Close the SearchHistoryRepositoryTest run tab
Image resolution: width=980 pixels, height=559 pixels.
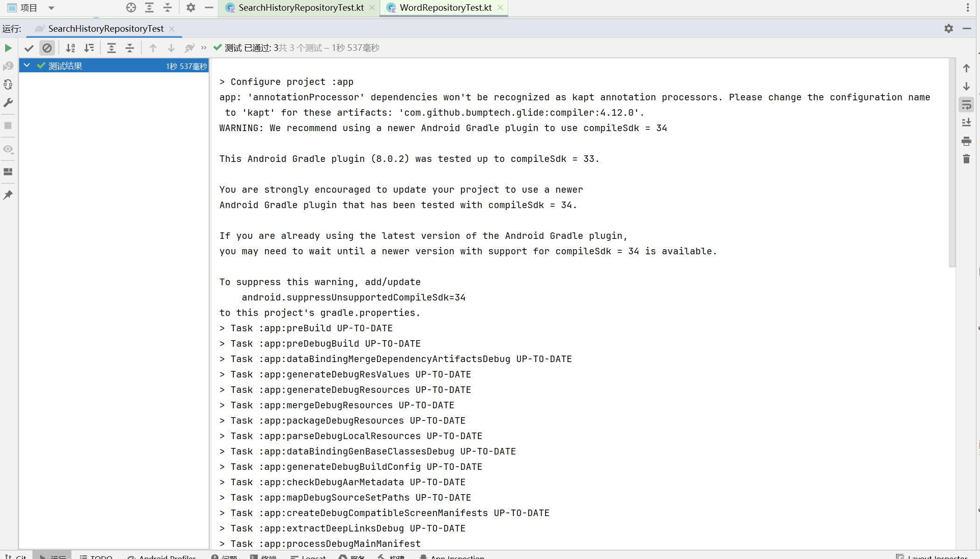[172, 29]
